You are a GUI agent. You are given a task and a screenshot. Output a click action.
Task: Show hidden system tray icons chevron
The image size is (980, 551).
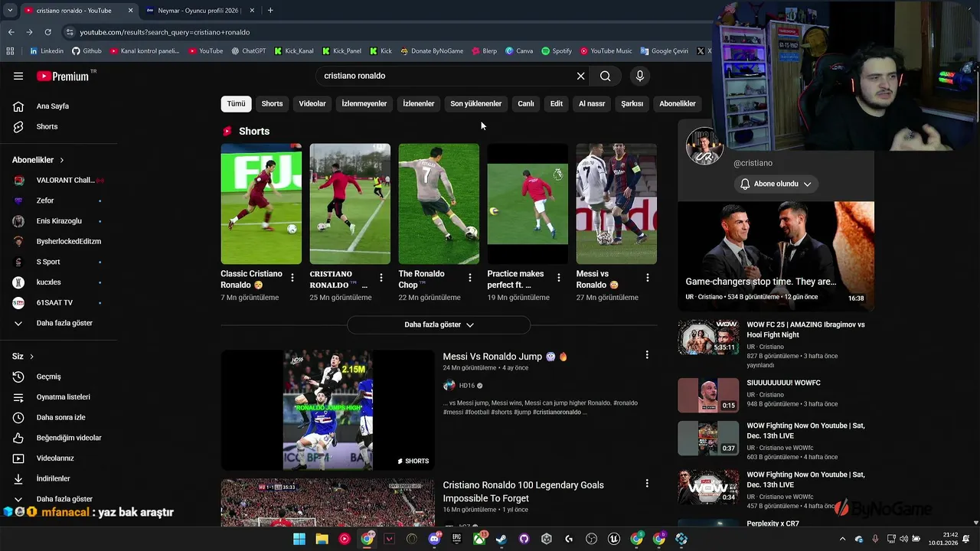coord(843,539)
